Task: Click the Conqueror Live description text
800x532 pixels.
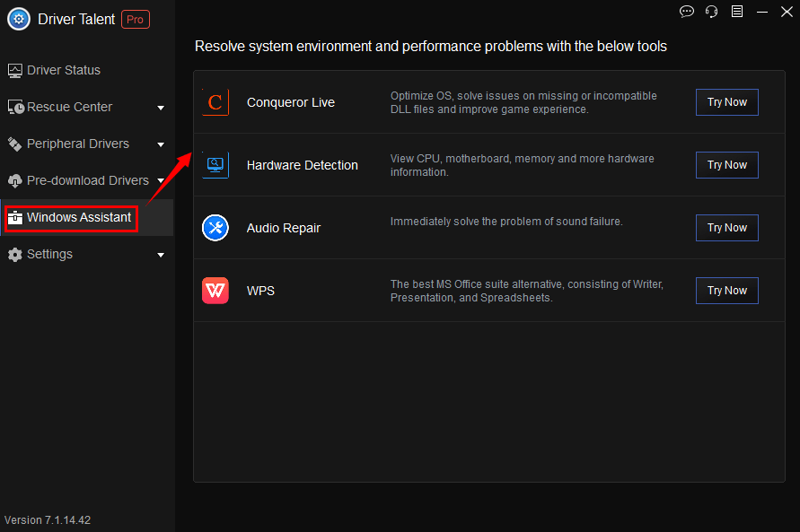Action: click(x=523, y=102)
